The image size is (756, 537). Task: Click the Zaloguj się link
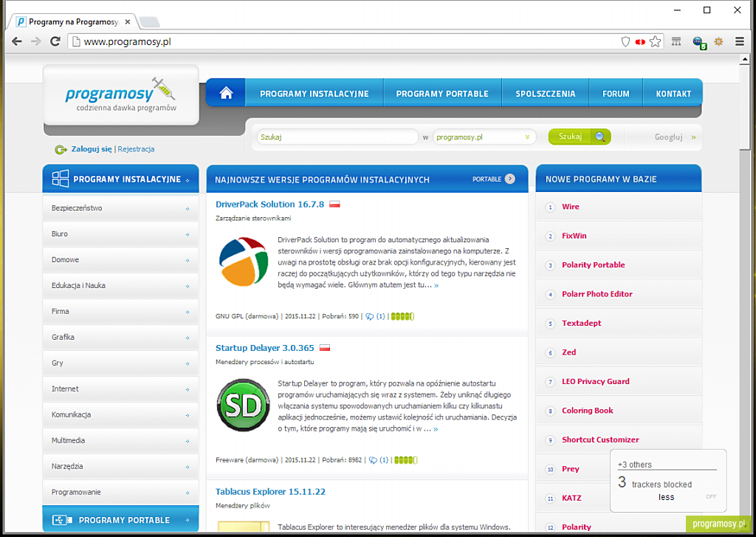tap(92, 149)
